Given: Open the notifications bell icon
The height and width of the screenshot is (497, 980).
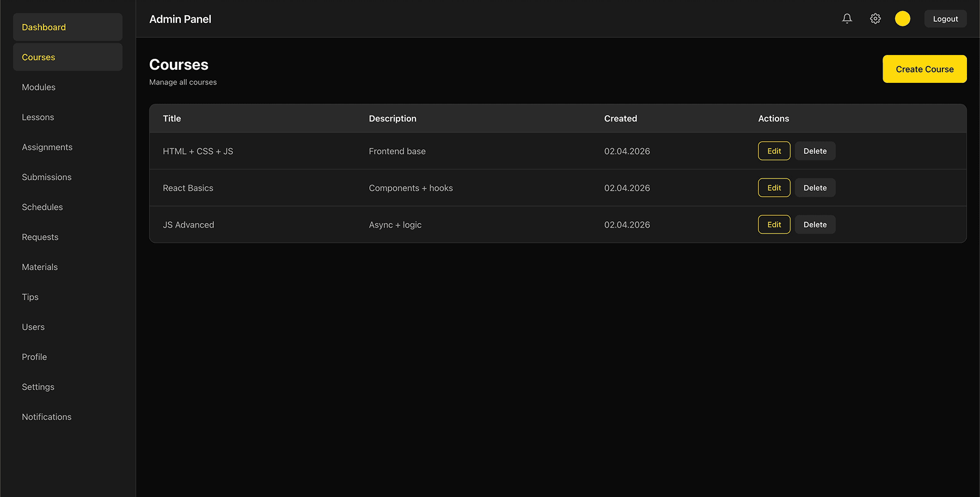Looking at the screenshot, I should 847,18.
